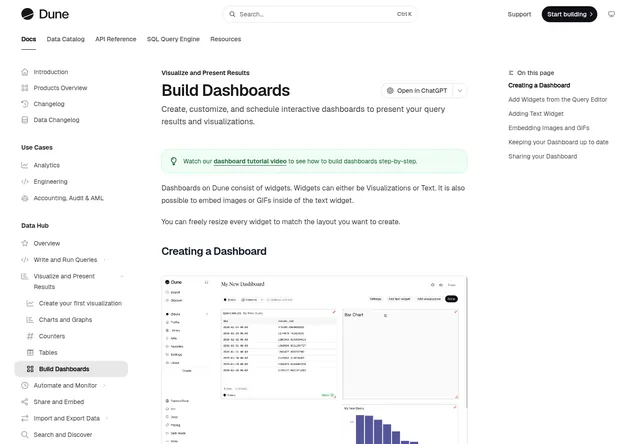The image size is (640, 444).
Task: Toggle theme with the monitor icon
Action: click(x=611, y=14)
